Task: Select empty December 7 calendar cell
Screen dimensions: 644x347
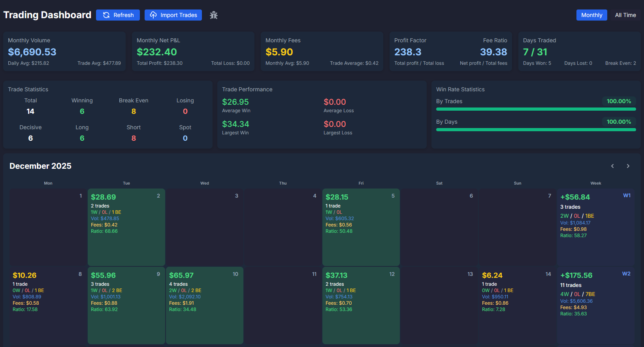Action: tap(518, 227)
